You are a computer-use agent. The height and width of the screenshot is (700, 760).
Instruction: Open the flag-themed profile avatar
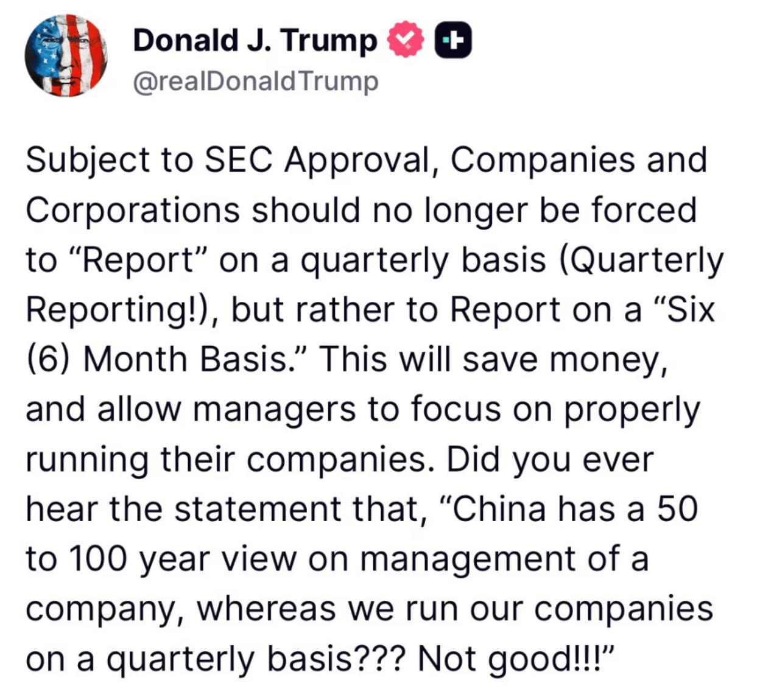[x=66, y=56]
